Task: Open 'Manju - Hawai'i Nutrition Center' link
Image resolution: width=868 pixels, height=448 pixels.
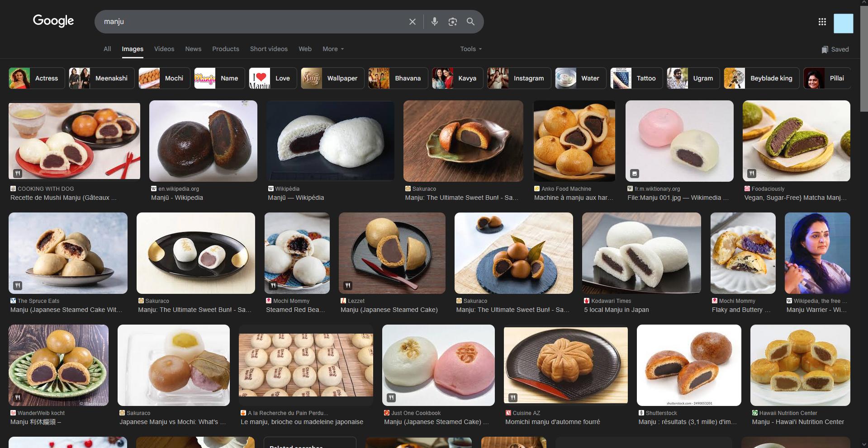Action: tap(798, 422)
